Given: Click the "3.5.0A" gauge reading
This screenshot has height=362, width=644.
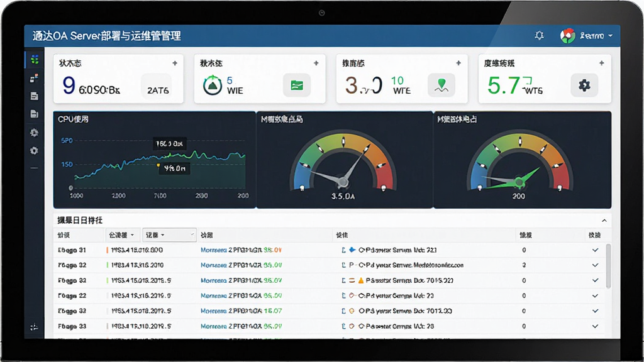Looking at the screenshot, I should pyautogui.click(x=343, y=197).
